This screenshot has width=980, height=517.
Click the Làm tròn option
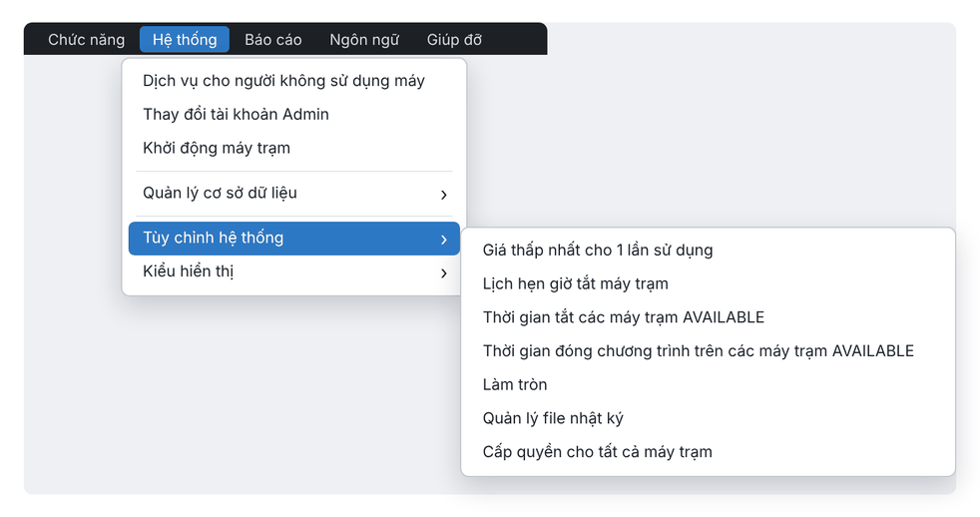click(x=709, y=385)
